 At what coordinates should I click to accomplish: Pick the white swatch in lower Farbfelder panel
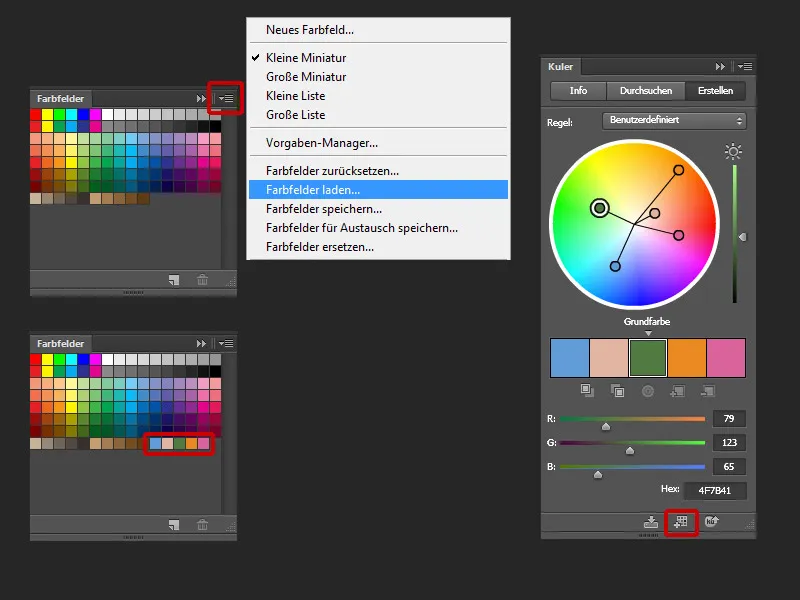[x=107, y=359]
